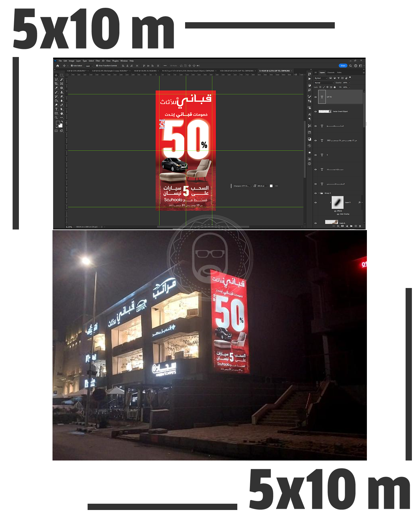Click lock all layer padlock icon
Viewport: 420px width, 516px height.
click(334, 87)
